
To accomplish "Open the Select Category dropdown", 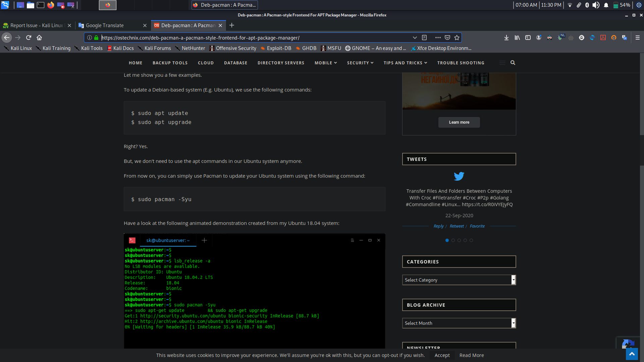I will (459, 280).
